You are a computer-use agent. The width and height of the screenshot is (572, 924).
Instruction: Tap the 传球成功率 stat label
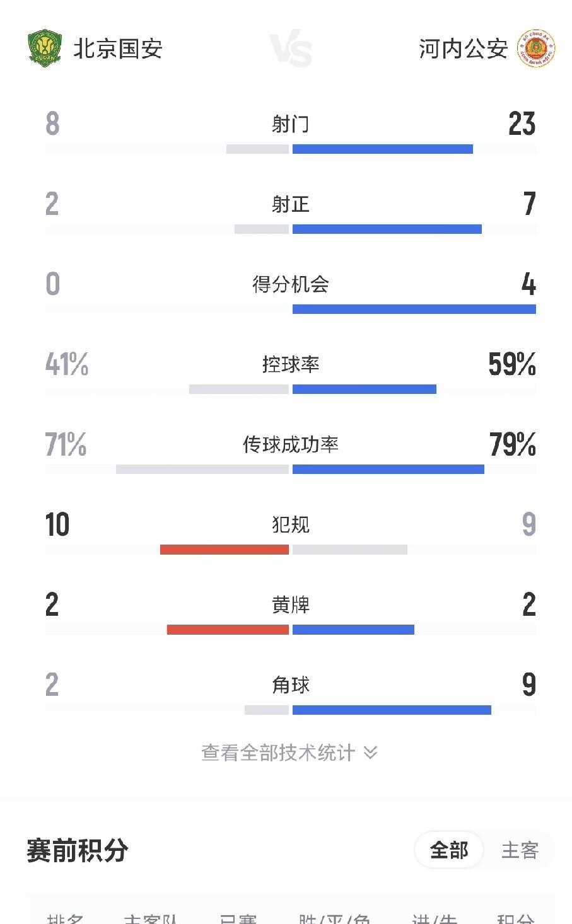click(291, 444)
